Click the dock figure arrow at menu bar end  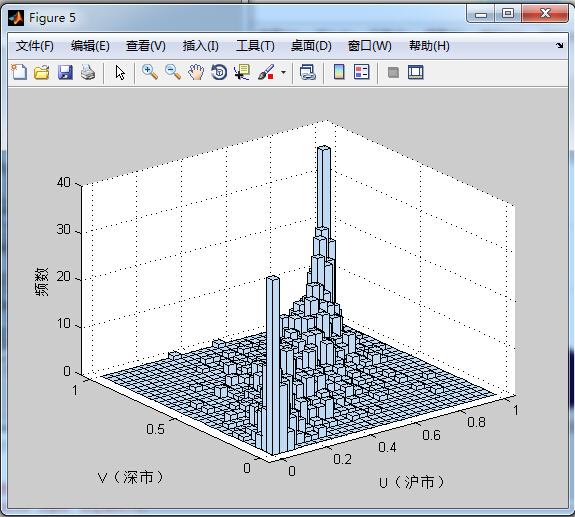560,45
